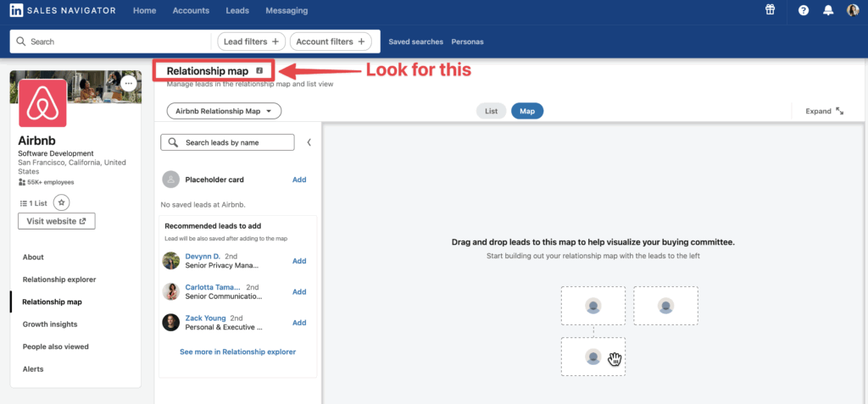Screen dimensions: 868x404
Task: Open Alerts in sidebar
Action: 33,368
